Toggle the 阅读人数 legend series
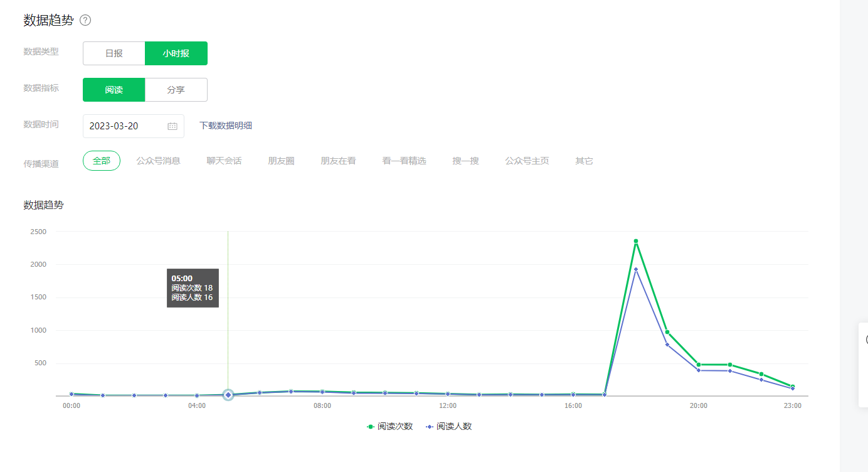Image resolution: width=868 pixels, height=472 pixels. [x=448, y=426]
